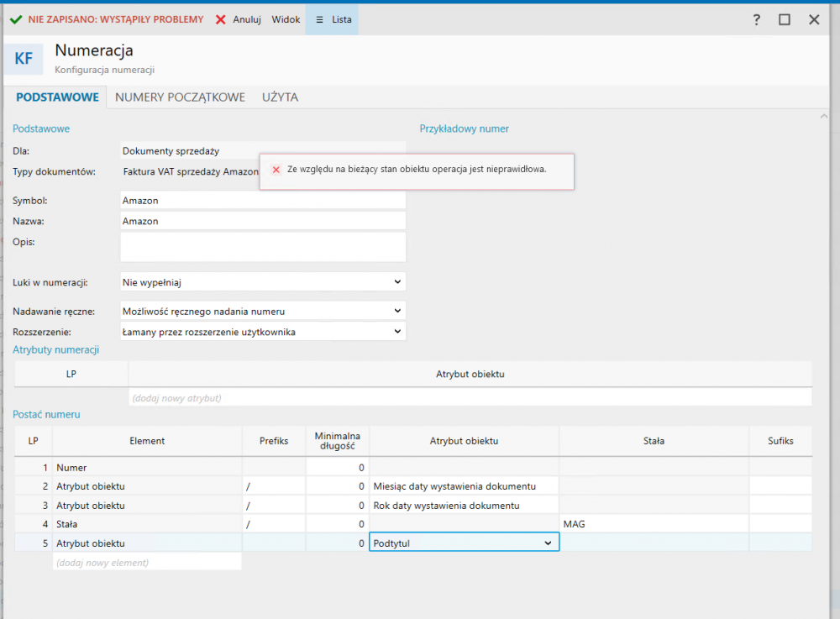
Task: Open the Nadawanie ręczne dropdown
Action: click(397, 311)
